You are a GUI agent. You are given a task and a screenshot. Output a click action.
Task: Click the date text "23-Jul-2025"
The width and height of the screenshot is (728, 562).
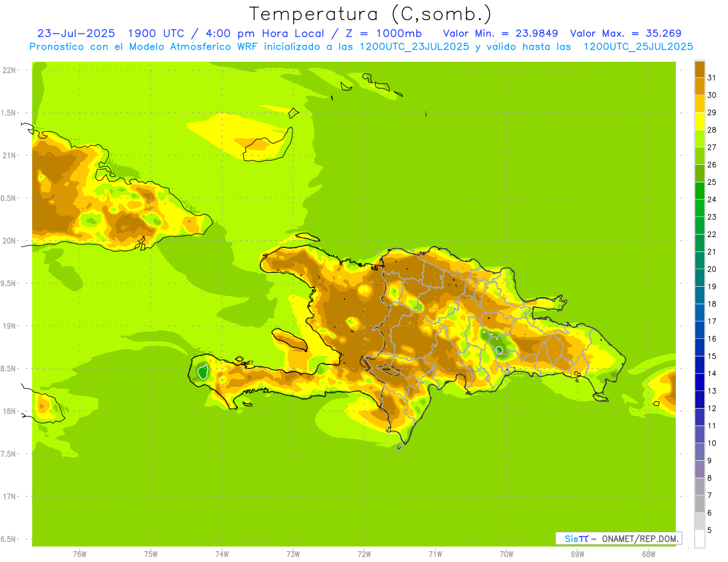[x=76, y=33]
